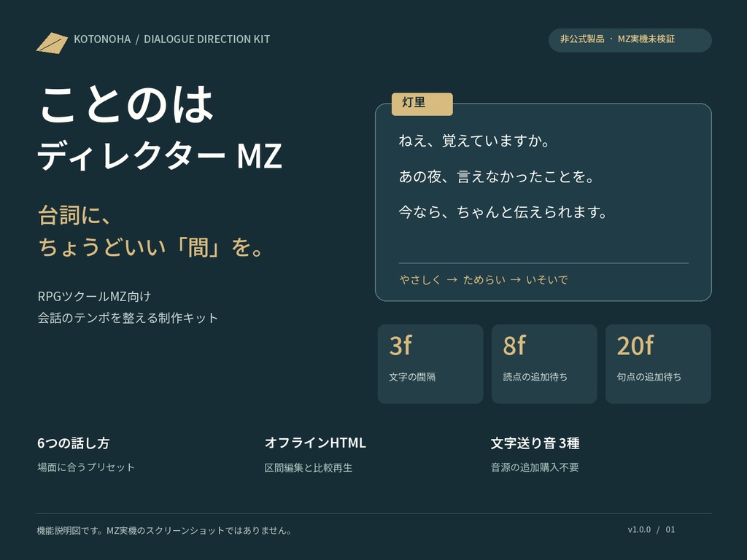Click the 8f 読点の追加待ち card
This screenshot has height=560, width=747.
pos(544,364)
